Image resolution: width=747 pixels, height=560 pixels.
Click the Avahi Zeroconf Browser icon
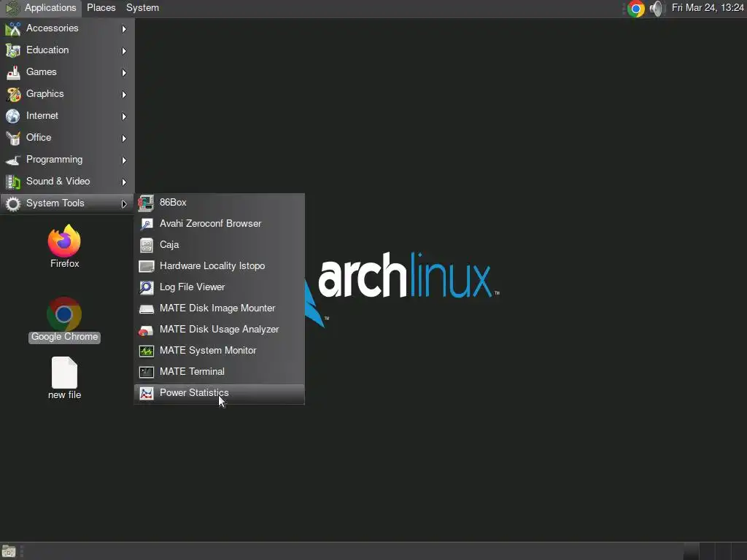pyautogui.click(x=146, y=224)
